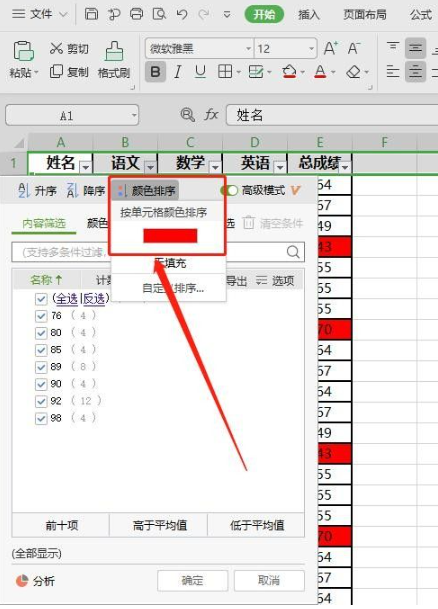Image resolution: width=438 pixels, height=609 pixels.
Task: Open the 插入 ribbon tab
Action: pos(308,15)
